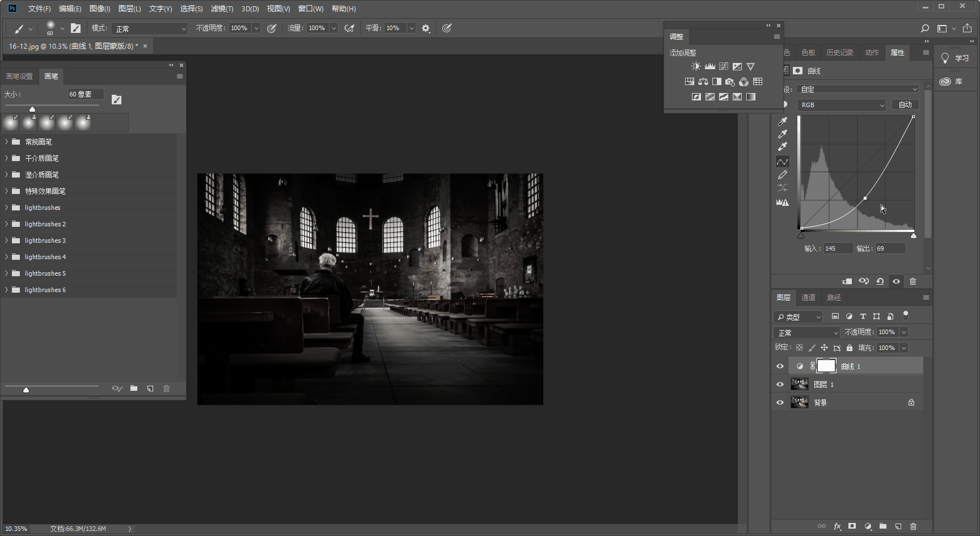Hide the 背景 layer

coord(780,403)
